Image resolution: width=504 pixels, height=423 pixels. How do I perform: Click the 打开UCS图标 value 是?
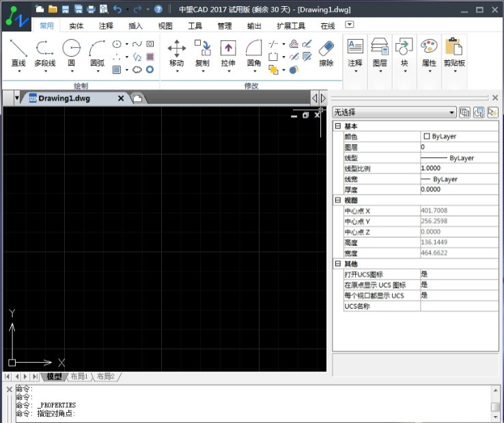click(459, 274)
